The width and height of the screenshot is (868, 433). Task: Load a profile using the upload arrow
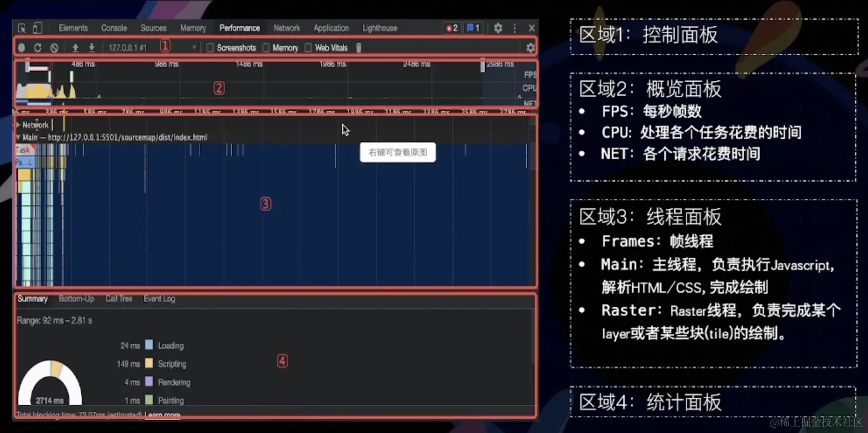pos(75,48)
